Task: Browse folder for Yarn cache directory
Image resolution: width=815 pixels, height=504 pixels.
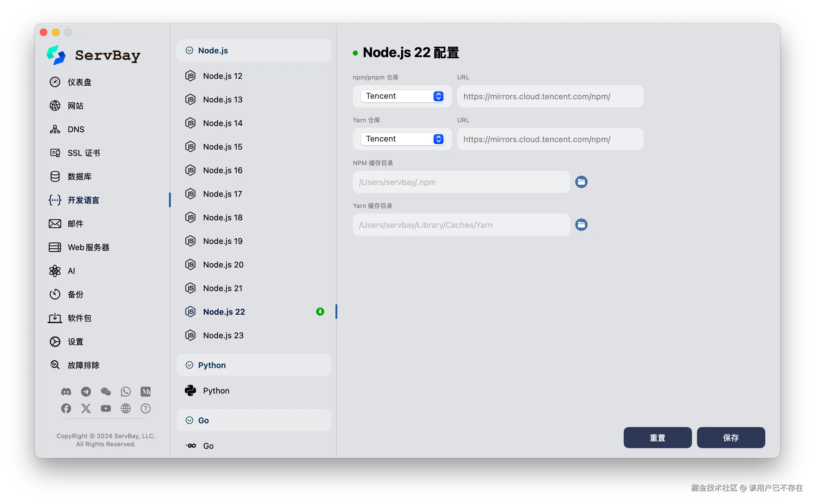Action: pos(581,225)
